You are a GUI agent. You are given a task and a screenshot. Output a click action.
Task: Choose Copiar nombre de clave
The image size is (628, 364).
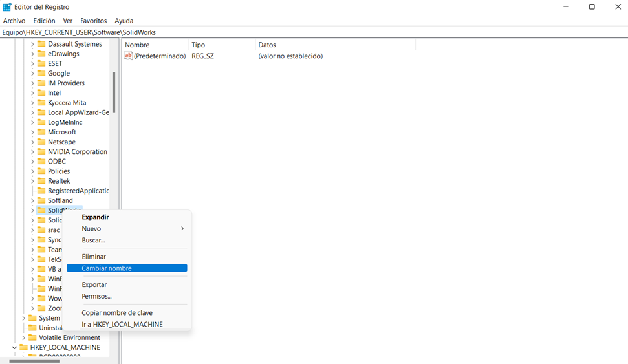[127, 312]
